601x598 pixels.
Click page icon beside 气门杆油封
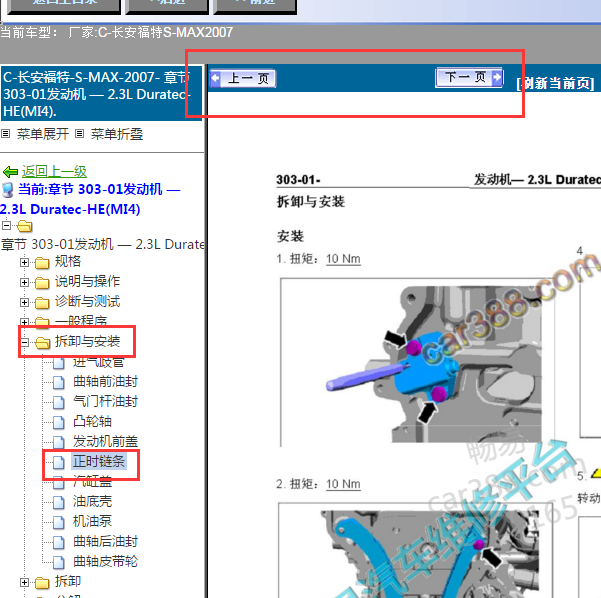coord(59,402)
